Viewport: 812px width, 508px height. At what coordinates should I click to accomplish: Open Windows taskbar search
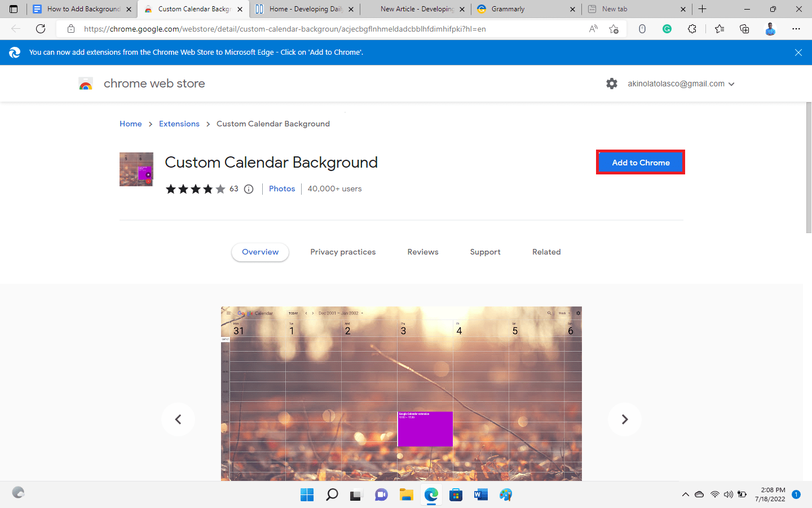click(332, 495)
